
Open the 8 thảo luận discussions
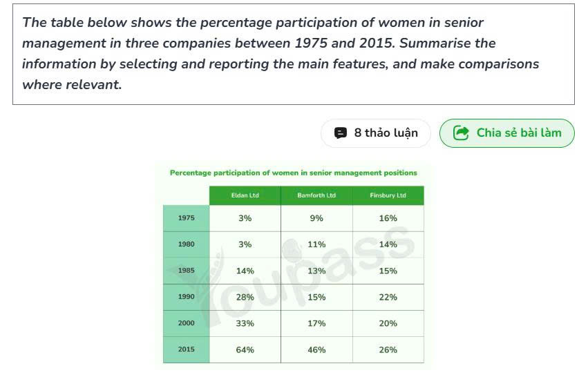375,133
